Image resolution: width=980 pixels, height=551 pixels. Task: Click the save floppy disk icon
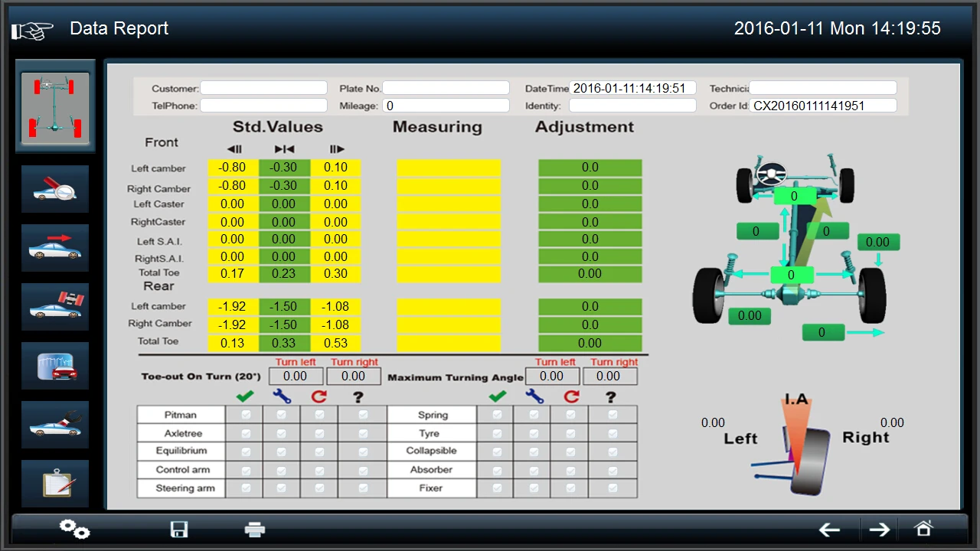178,529
